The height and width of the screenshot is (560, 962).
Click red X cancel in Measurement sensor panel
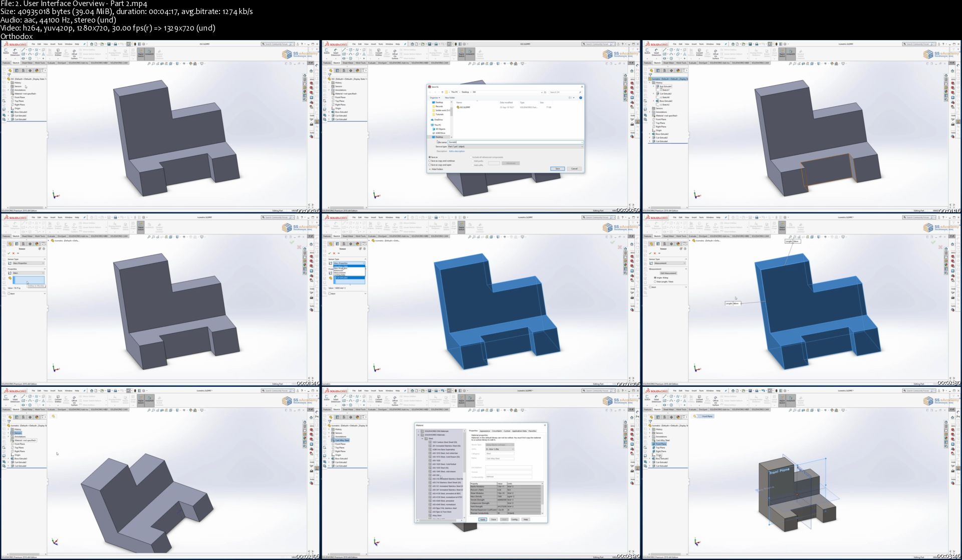(x=655, y=253)
